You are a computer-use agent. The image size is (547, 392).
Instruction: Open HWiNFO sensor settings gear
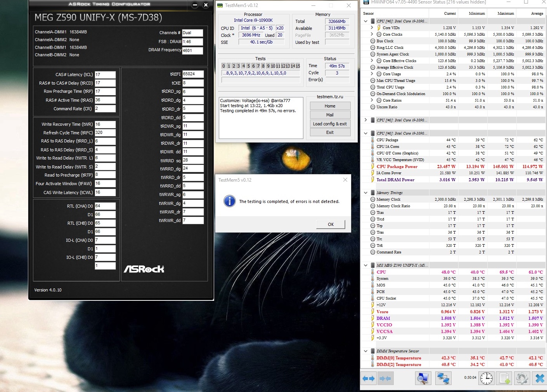coord(522,378)
